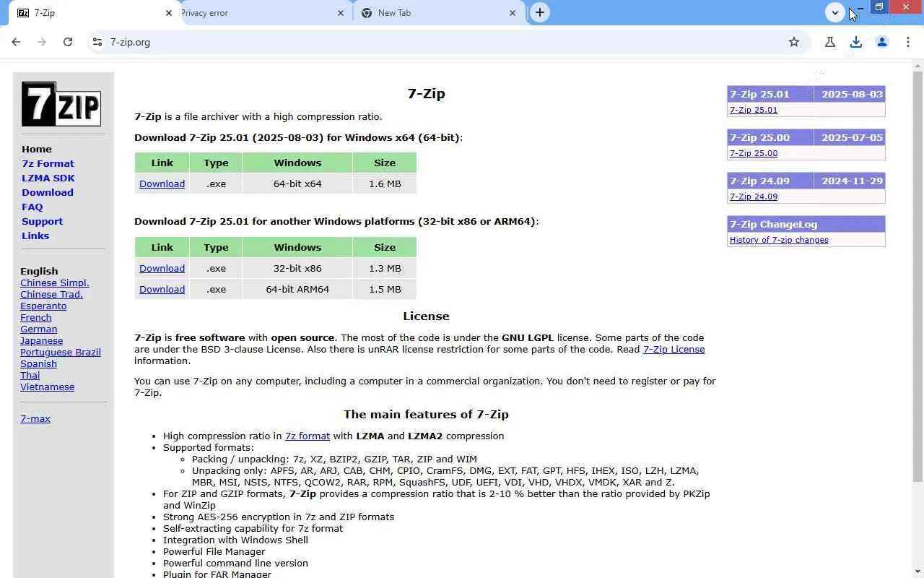Click the 1.6 MB size cell
Viewport: 924px width, 578px height.
(385, 184)
